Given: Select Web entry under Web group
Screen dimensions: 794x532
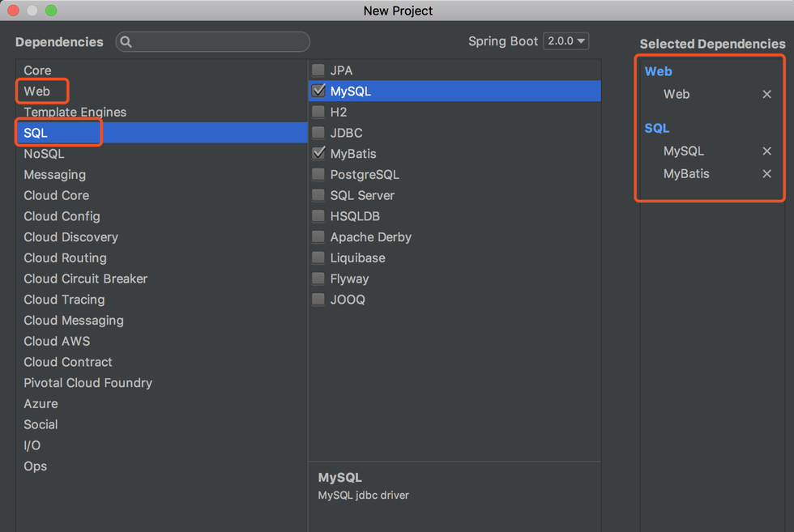Looking at the screenshot, I should point(677,94).
